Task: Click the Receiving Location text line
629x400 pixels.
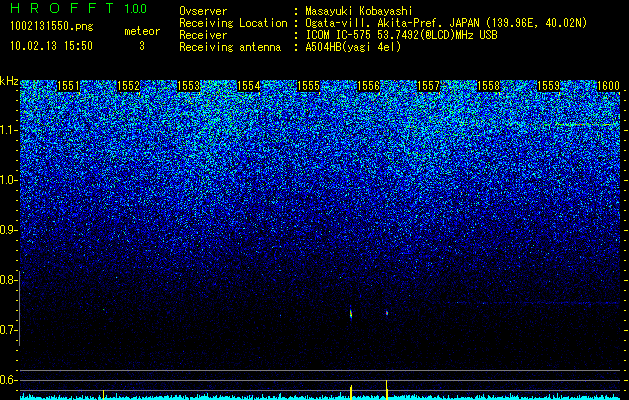Action: click(383, 23)
